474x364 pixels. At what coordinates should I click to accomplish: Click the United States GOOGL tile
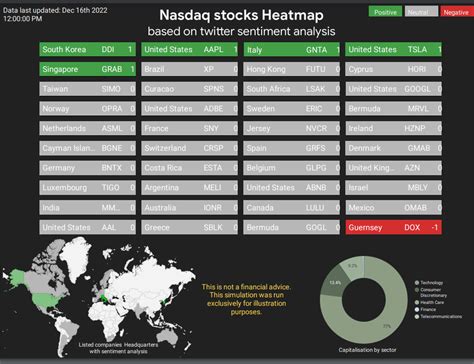[x=394, y=89]
